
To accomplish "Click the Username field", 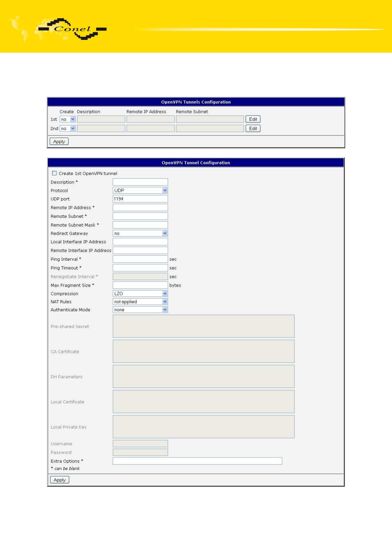I will coord(140,444).
